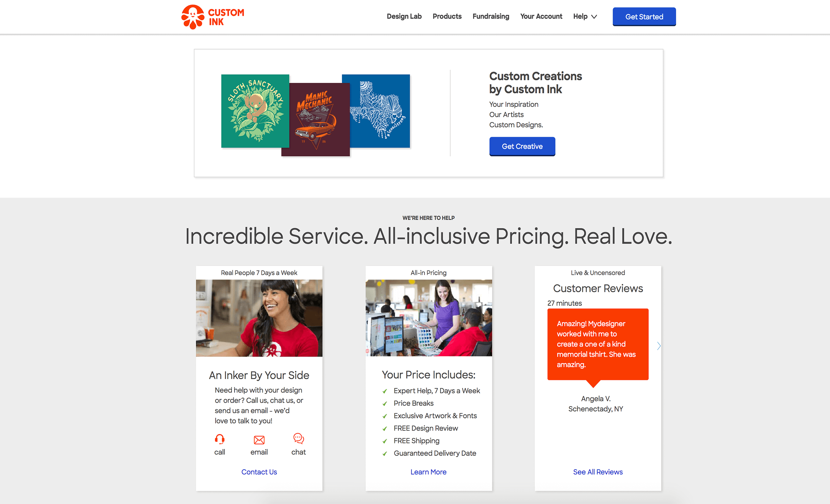Image resolution: width=830 pixels, height=504 pixels.
Task: Click the speech bubble chat icon
Action: point(299,439)
